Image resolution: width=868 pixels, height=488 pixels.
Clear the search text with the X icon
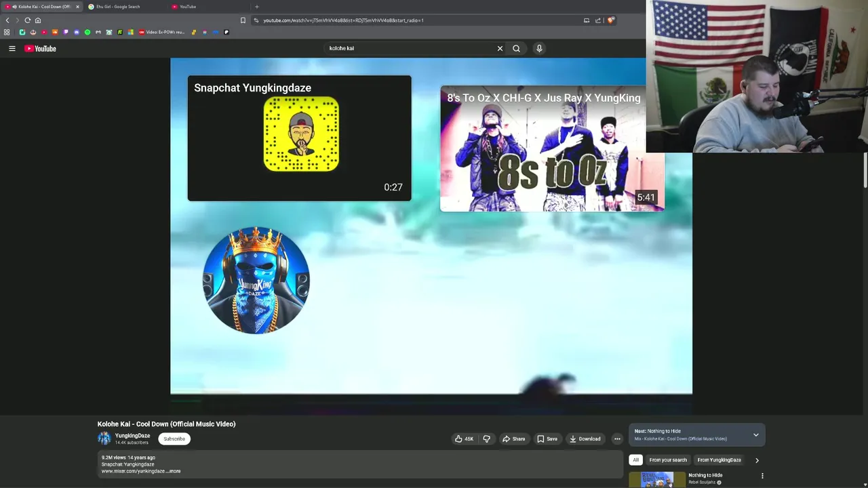click(x=500, y=48)
